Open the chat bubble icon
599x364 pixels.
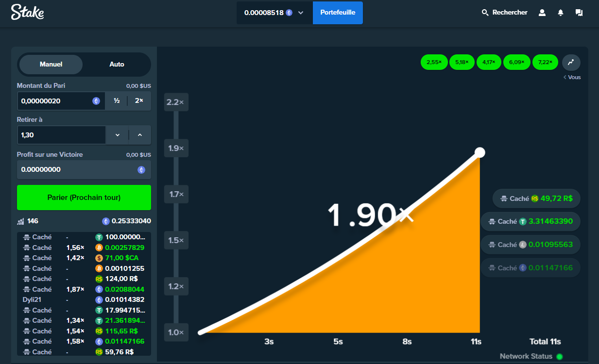pos(579,13)
